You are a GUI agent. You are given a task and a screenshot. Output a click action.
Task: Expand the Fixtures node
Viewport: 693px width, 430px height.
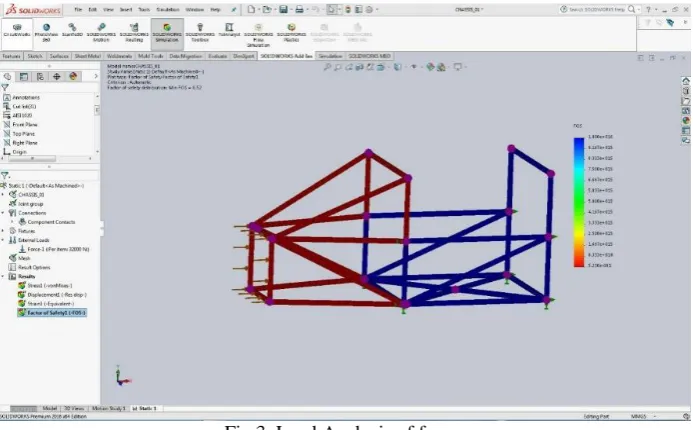[4, 231]
